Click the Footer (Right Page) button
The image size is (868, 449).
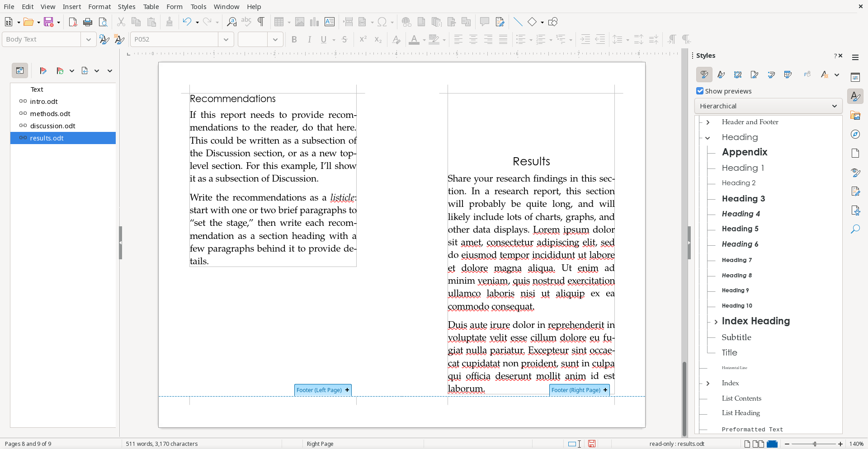click(579, 390)
